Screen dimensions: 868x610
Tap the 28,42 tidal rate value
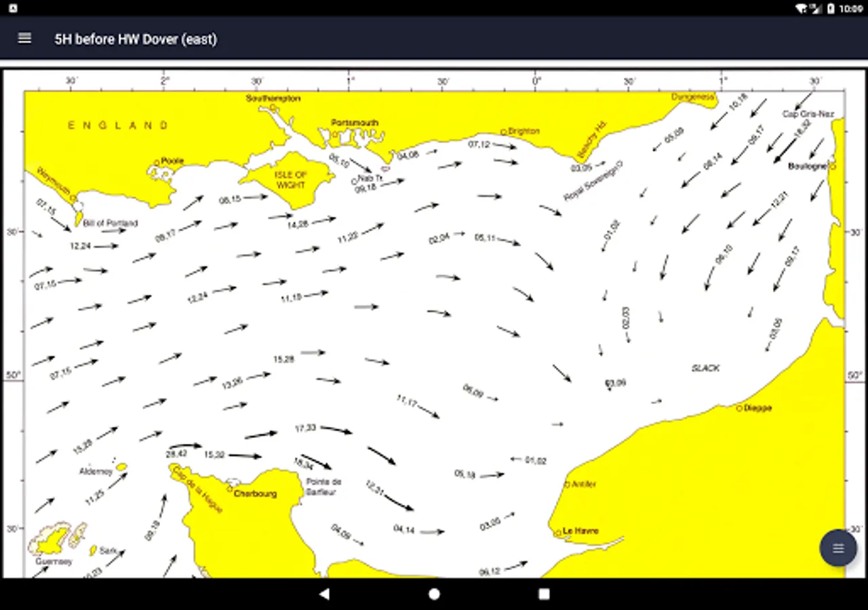[x=176, y=454]
